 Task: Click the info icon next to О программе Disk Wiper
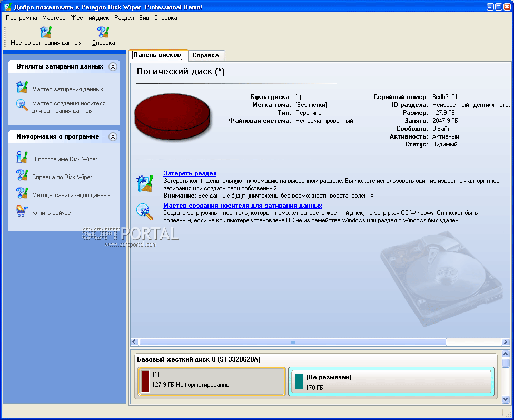pyautogui.click(x=22, y=157)
